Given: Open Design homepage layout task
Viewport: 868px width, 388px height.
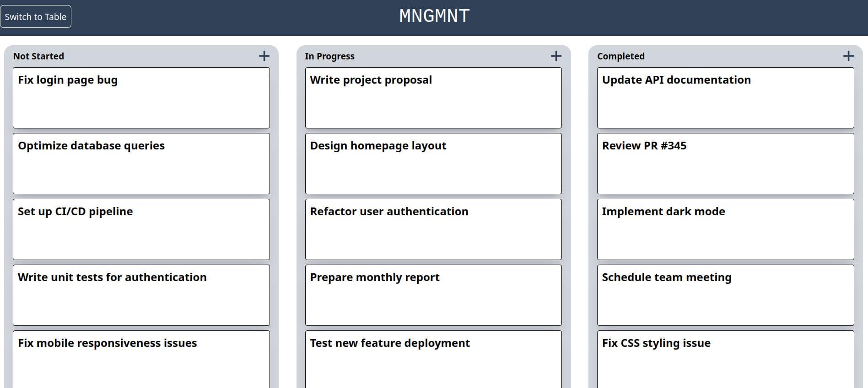Looking at the screenshot, I should coord(433,164).
